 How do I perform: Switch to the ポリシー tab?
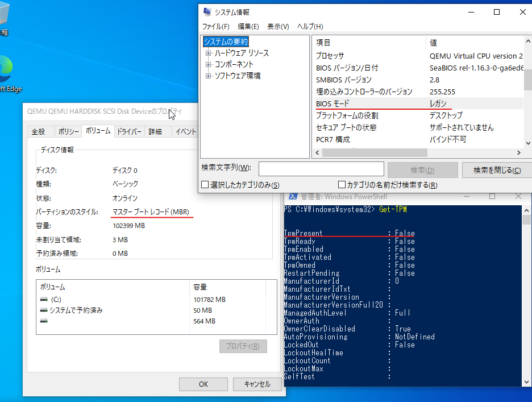[69, 132]
